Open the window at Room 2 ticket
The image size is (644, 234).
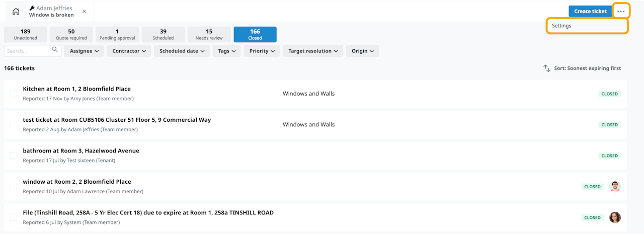coord(77,182)
